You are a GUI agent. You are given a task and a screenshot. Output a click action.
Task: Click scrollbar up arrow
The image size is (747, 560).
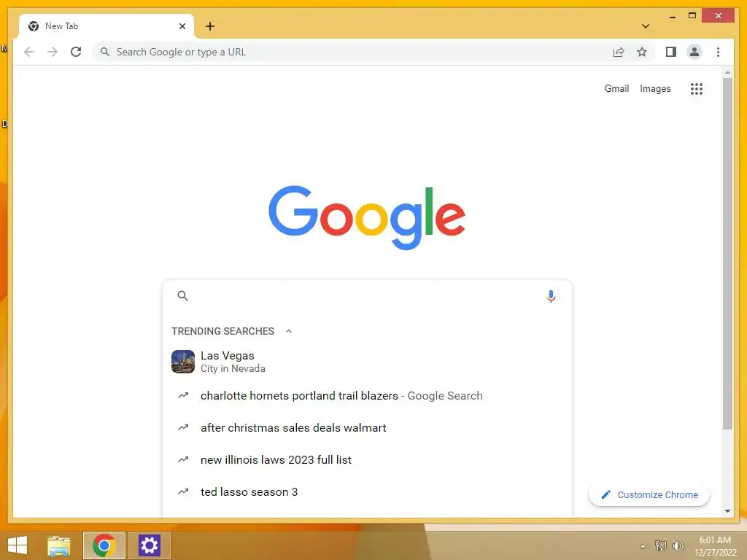coord(727,73)
